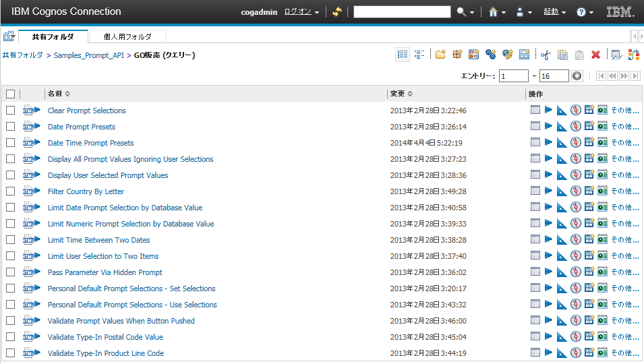Open the tab menu icon left of 共有フォルダ
The width and height of the screenshot is (644, 364).
coord(9,36)
